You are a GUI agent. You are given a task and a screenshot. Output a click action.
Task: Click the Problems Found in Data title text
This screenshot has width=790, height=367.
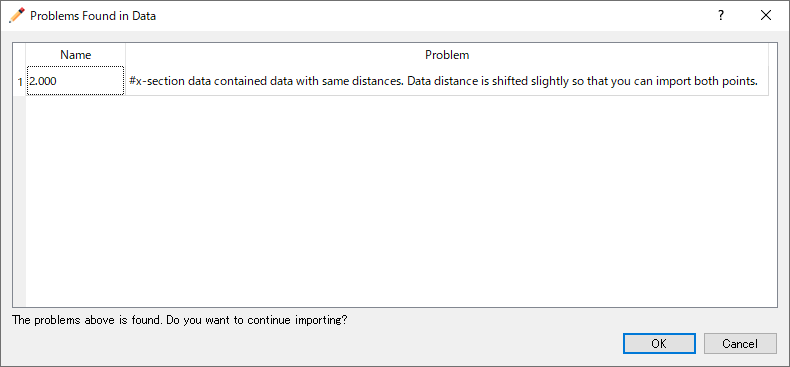[x=93, y=16]
